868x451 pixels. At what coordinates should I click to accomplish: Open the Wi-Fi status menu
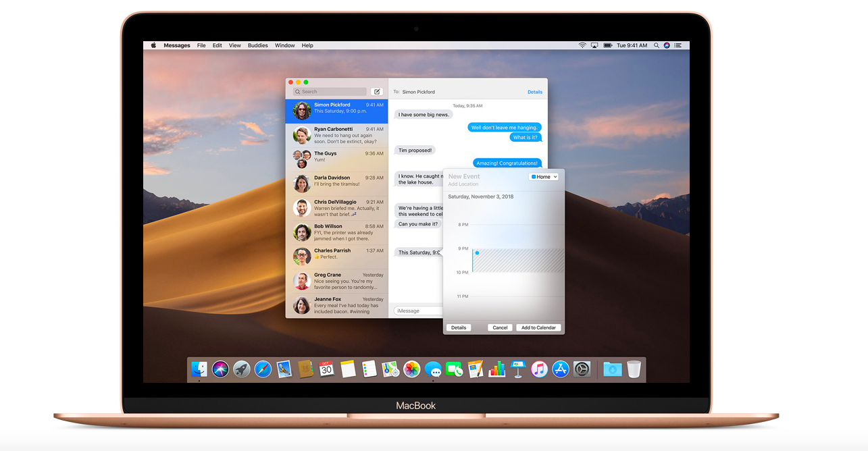582,45
